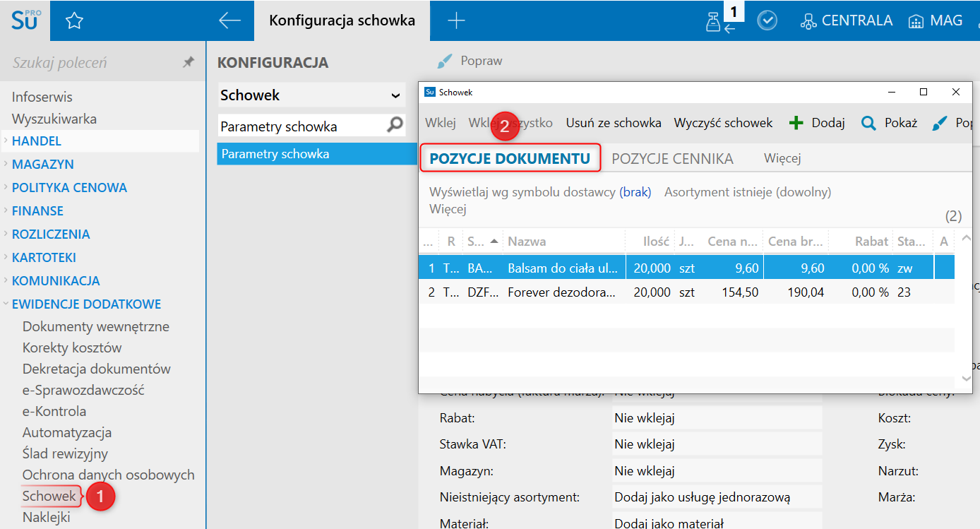Open Schowek under EWIDENCJE DODATKOWE
Screen dimensions: 980x529
pos(49,496)
